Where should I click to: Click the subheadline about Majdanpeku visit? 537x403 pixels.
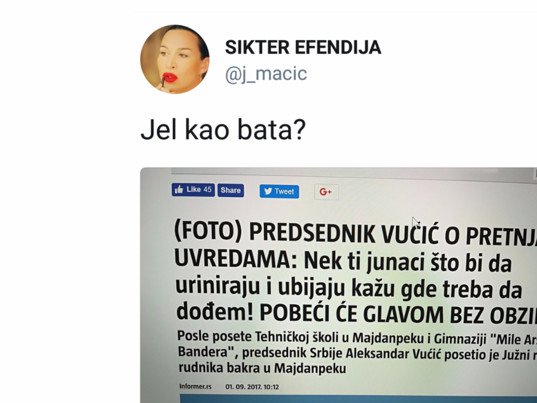357,352
